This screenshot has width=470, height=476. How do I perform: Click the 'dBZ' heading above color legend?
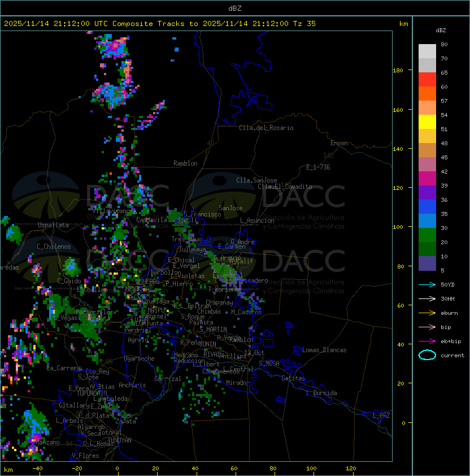[441, 31]
